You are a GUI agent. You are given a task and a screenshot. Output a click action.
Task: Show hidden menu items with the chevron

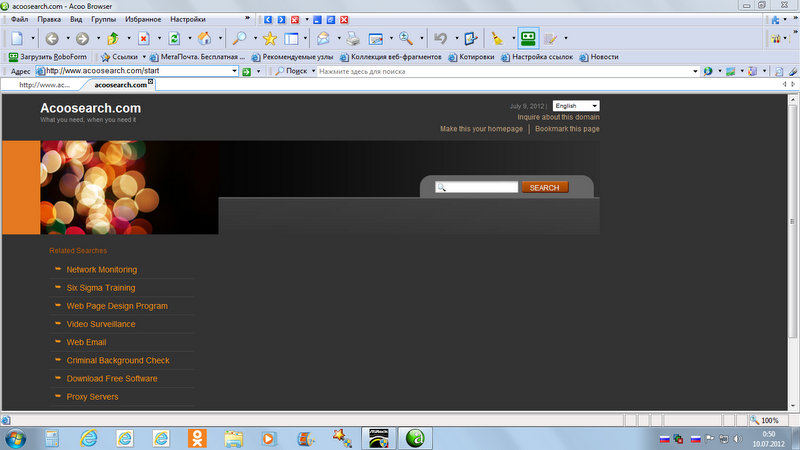[x=247, y=18]
